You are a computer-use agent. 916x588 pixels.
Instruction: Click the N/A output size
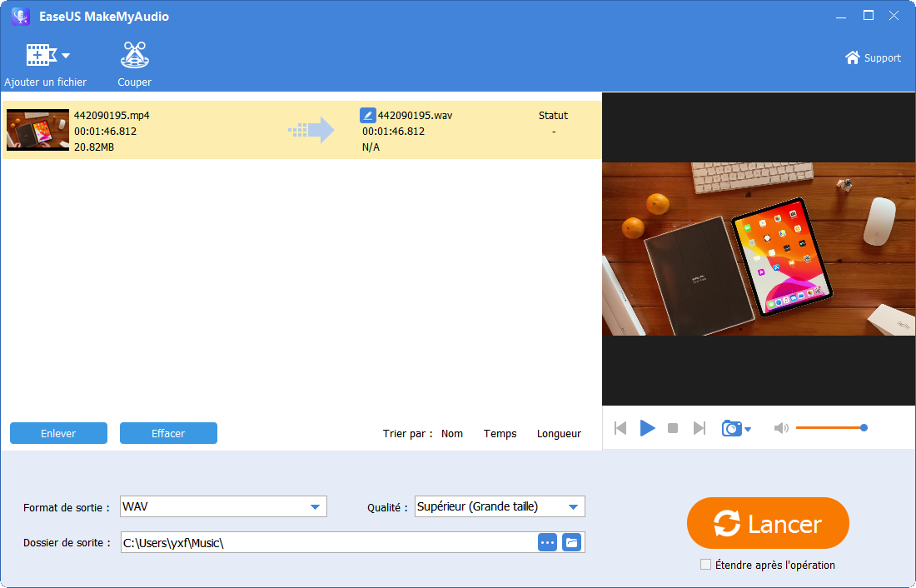(x=371, y=147)
